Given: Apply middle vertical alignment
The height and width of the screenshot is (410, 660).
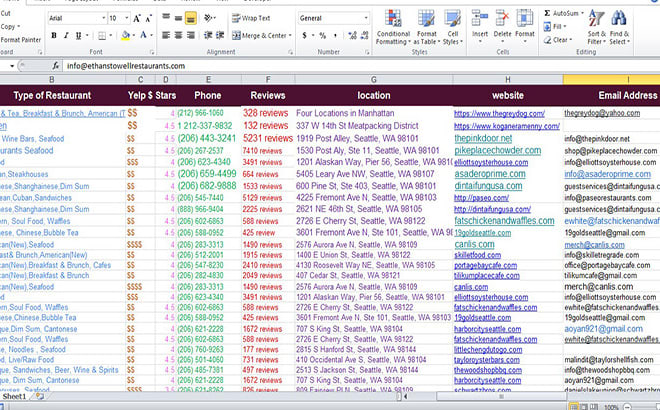Looking at the screenshot, I should coord(178,18).
